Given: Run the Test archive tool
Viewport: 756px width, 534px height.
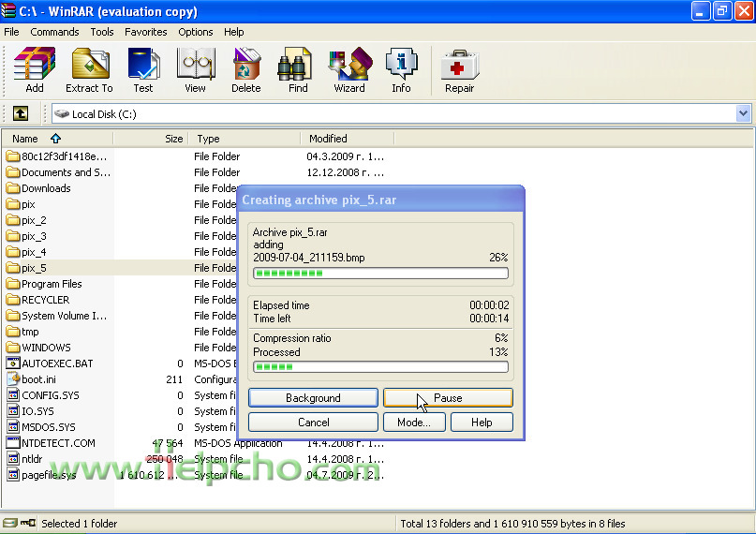Looking at the screenshot, I should [143, 70].
